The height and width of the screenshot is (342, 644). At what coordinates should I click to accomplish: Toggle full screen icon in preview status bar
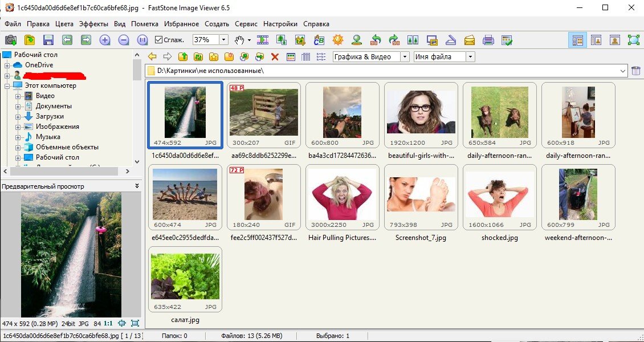coord(135,323)
